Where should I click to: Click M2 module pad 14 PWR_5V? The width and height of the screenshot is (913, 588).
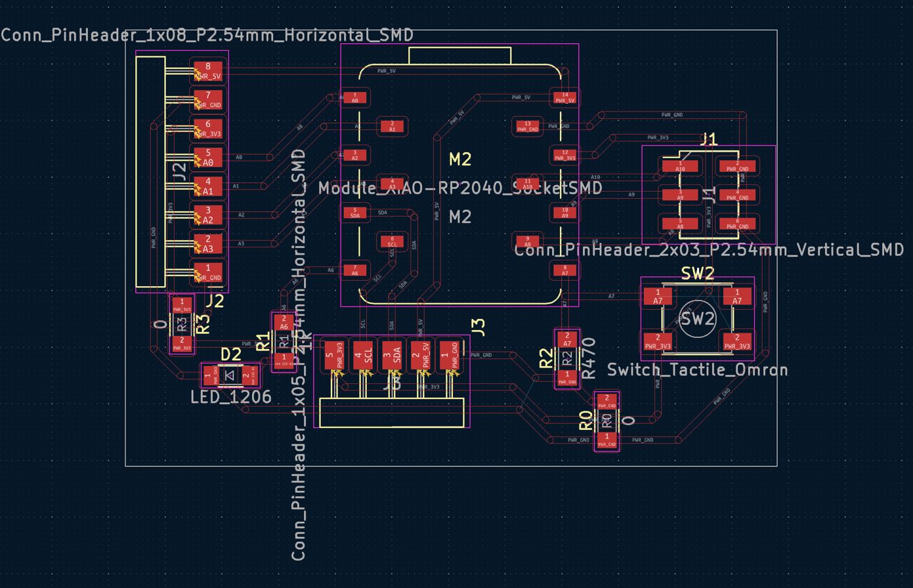(564, 98)
